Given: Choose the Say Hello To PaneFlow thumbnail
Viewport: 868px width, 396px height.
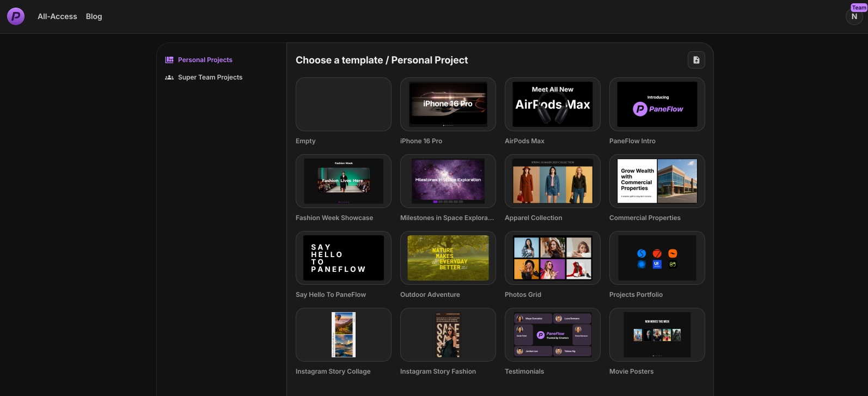Looking at the screenshot, I should (344, 258).
